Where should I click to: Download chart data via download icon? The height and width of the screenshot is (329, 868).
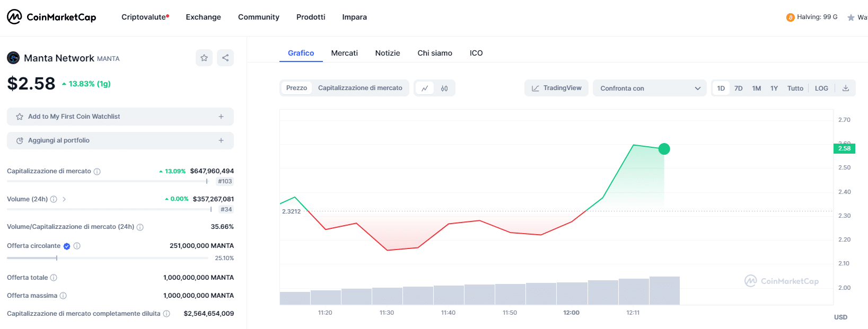click(846, 88)
